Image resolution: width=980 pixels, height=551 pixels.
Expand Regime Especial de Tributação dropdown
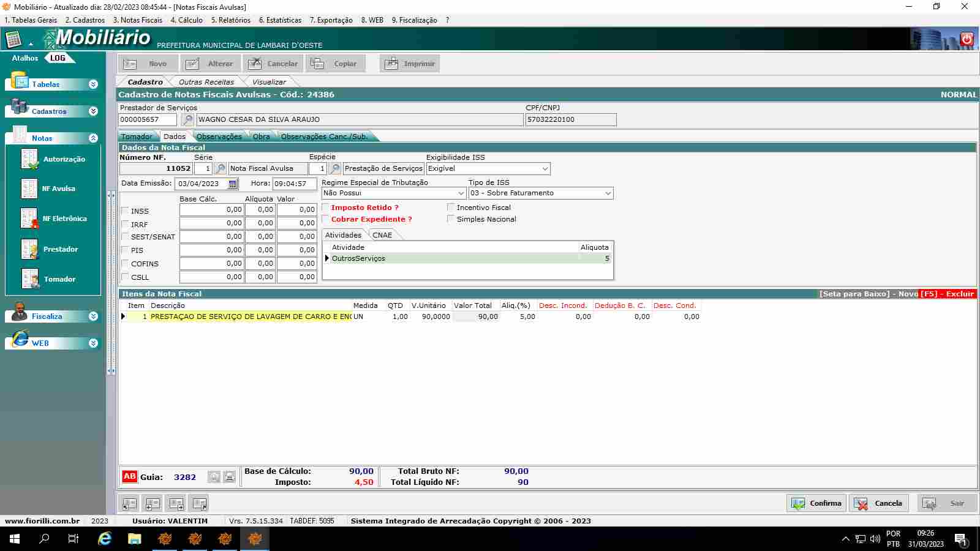pyautogui.click(x=461, y=193)
